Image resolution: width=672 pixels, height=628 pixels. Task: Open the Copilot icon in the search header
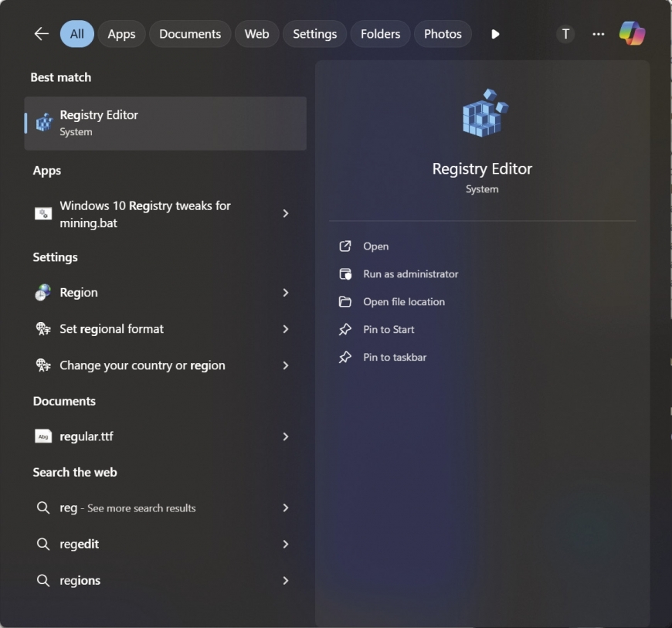point(632,33)
